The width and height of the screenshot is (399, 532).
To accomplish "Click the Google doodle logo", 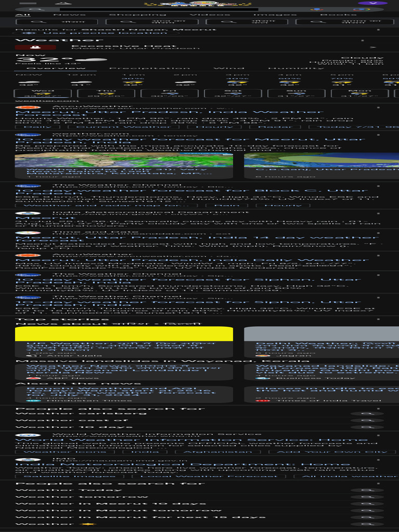I will coord(197,4).
